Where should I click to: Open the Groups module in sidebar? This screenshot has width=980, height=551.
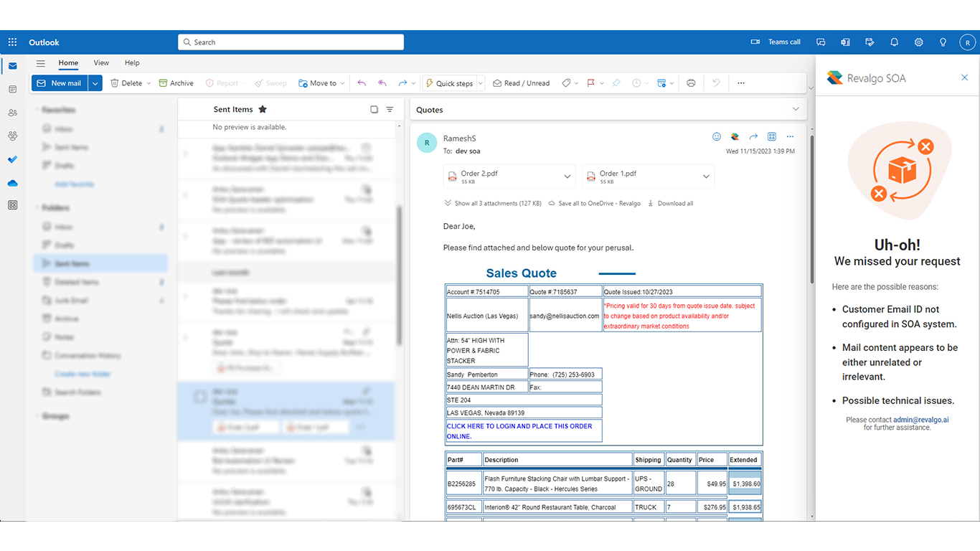click(x=12, y=136)
